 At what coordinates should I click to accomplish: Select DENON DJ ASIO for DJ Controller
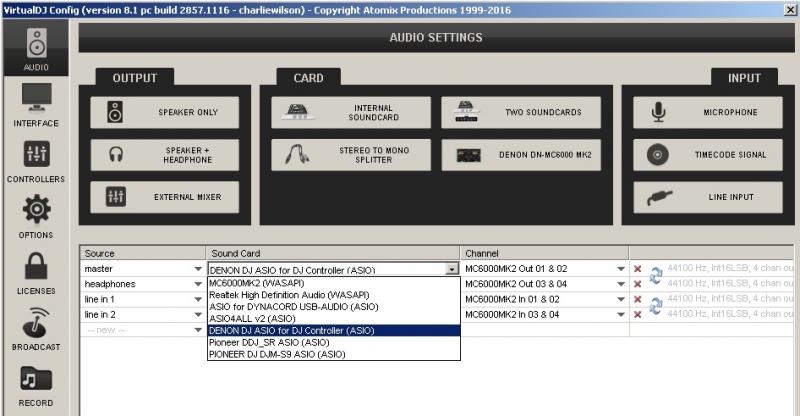(334, 331)
